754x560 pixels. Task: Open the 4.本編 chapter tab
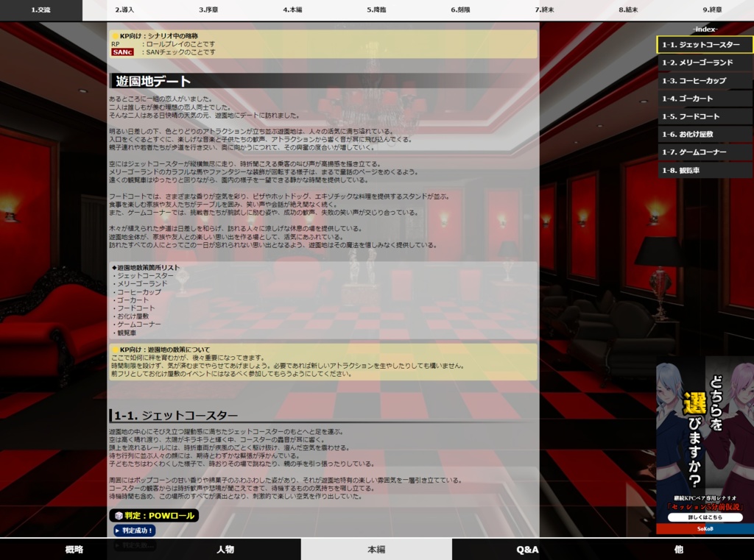pos(292,10)
